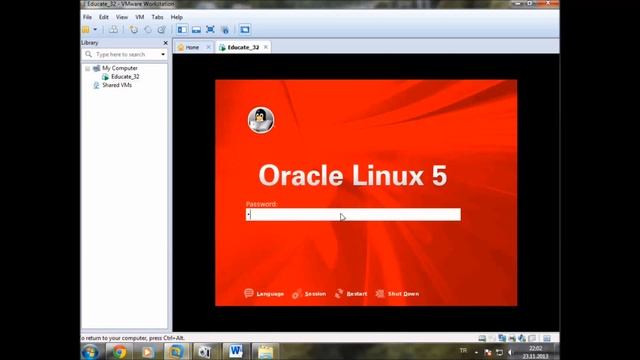Click the library search field
The width and height of the screenshot is (640, 360).
point(124,54)
